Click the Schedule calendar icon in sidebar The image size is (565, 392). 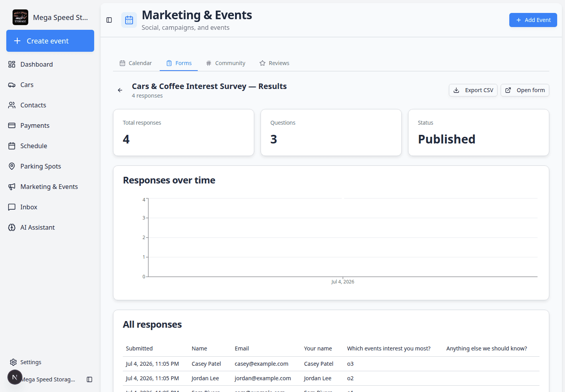(12, 146)
